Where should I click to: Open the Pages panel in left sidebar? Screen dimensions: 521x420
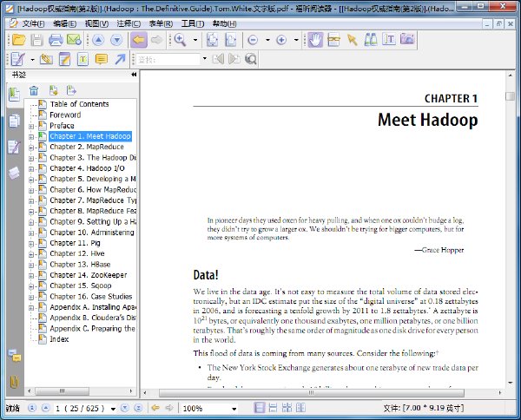pyautogui.click(x=14, y=121)
